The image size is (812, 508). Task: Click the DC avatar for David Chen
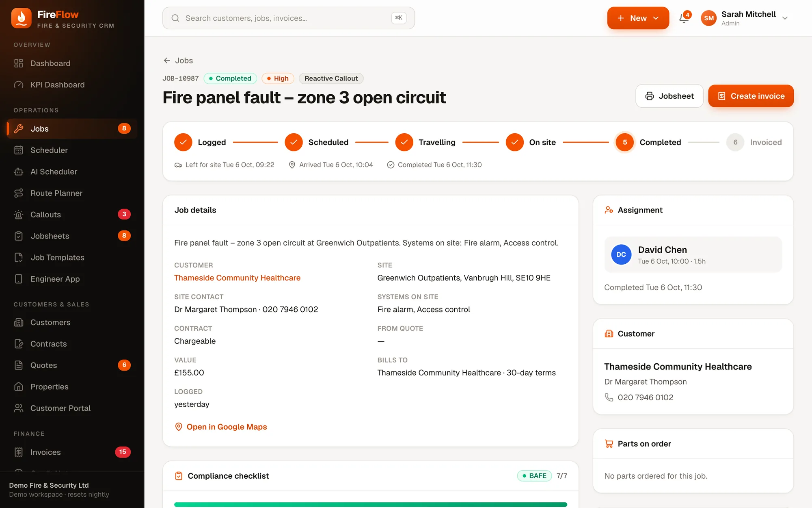[621, 254]
